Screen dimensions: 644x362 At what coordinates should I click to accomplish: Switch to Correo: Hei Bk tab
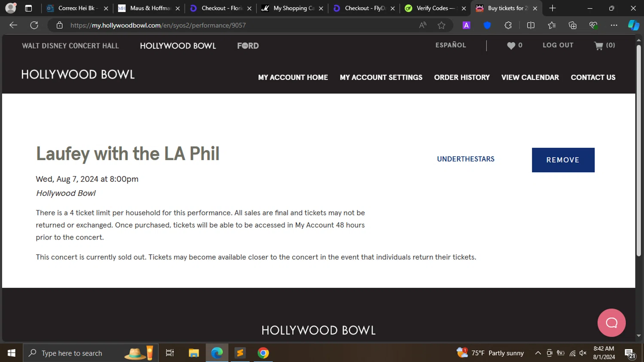(77, 8)
